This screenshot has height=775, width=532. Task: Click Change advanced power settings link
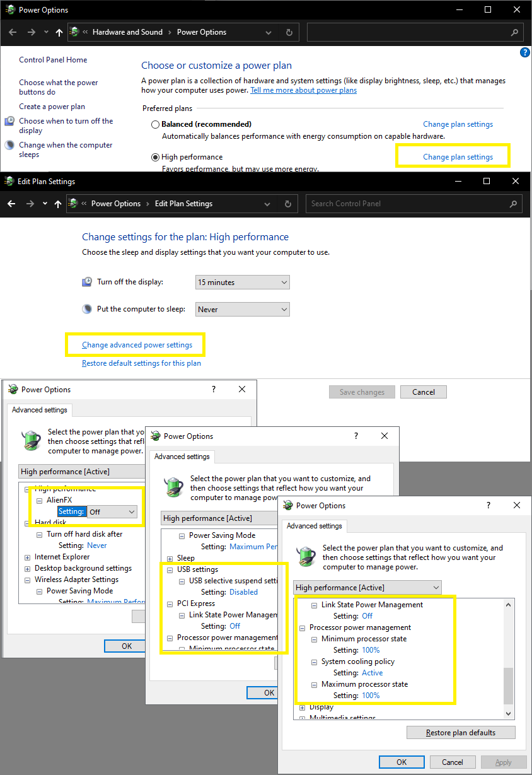click(x=137, y=345)
